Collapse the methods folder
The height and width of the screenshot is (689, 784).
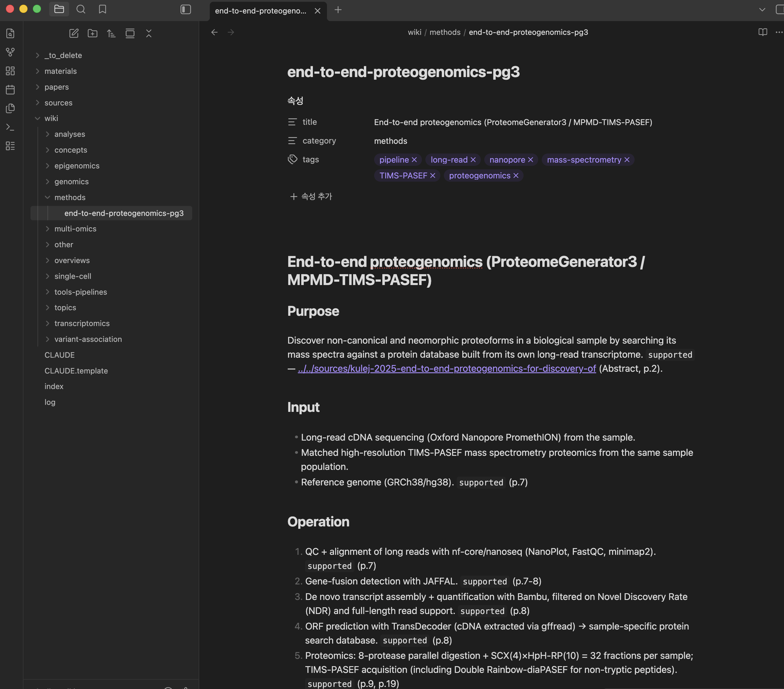(47, 197)
